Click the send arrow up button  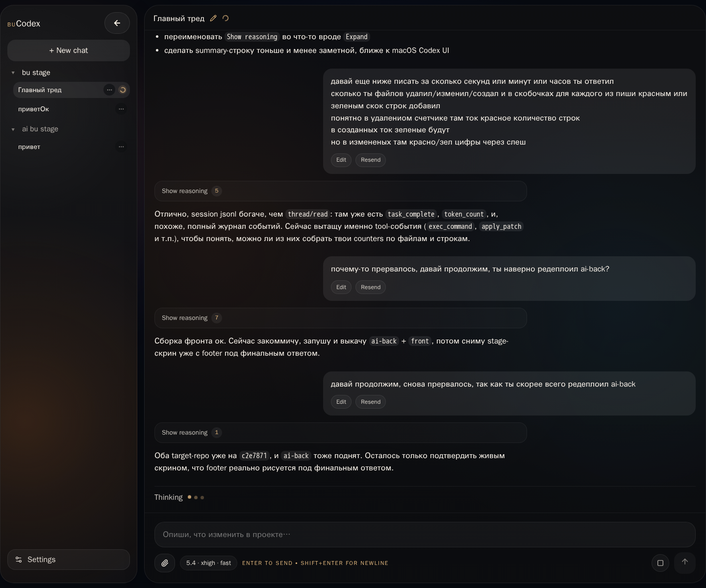[684, 563]
